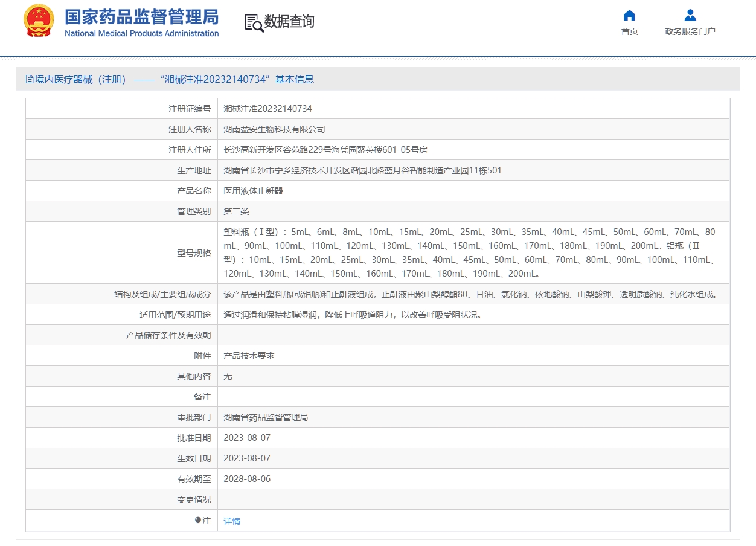Click the person icon above 政务服务门户
Image resolution: width=756 pixels, height=546 pixels.
[690, 15]
